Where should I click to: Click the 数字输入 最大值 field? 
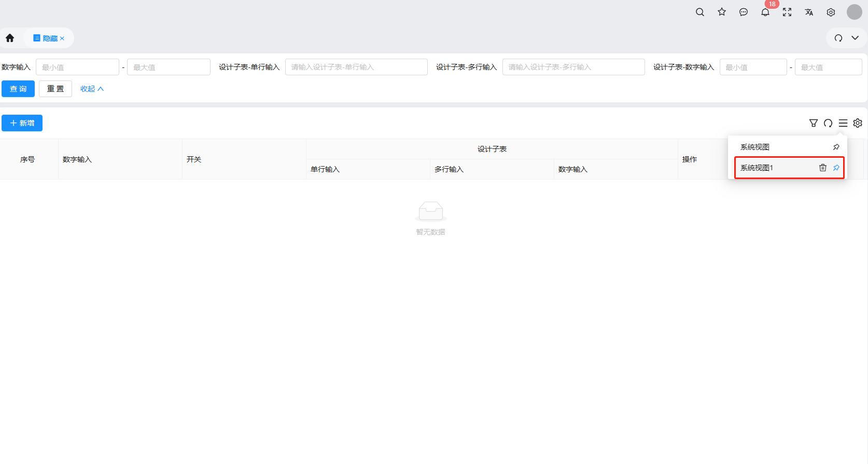tap(169, 67)
